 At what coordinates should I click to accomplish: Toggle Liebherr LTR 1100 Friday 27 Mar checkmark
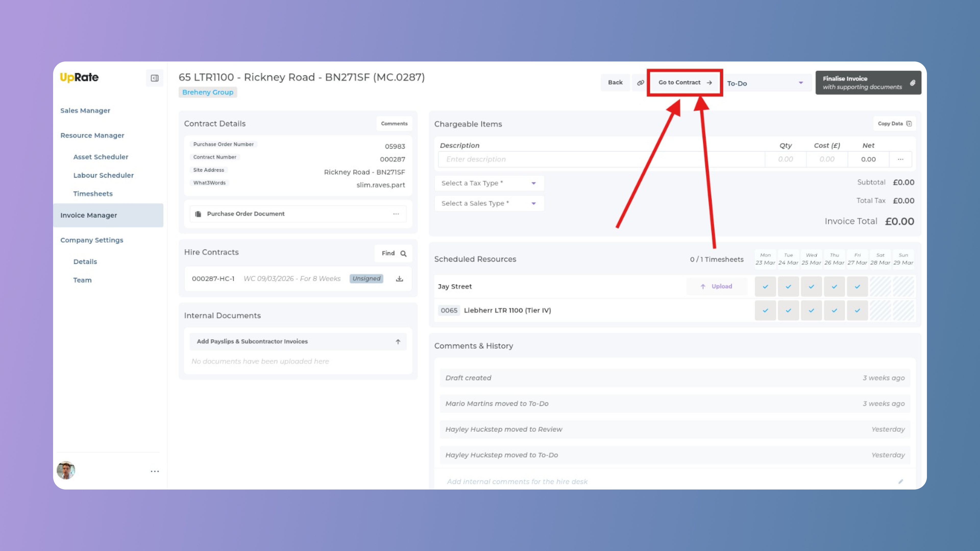coord(857,310)
